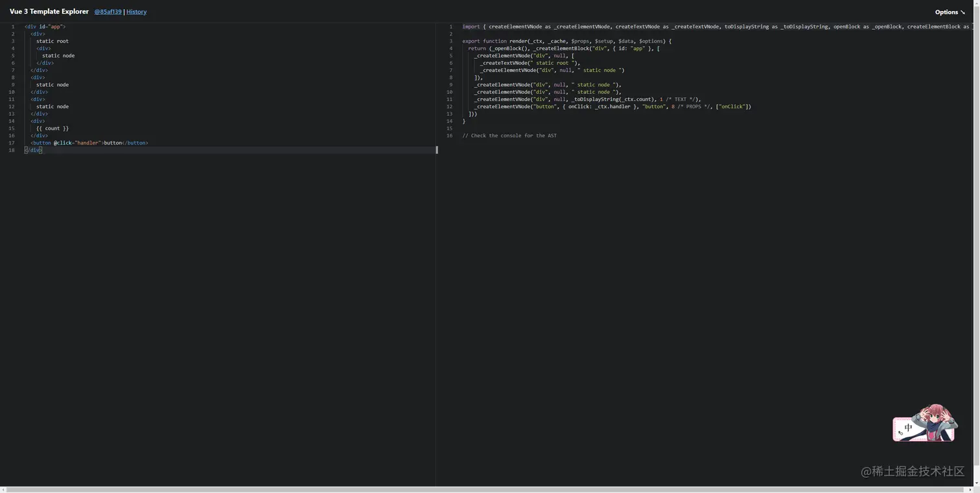Open the History link
The width and height of the screenshot is (980, 493).
point(136,12)
